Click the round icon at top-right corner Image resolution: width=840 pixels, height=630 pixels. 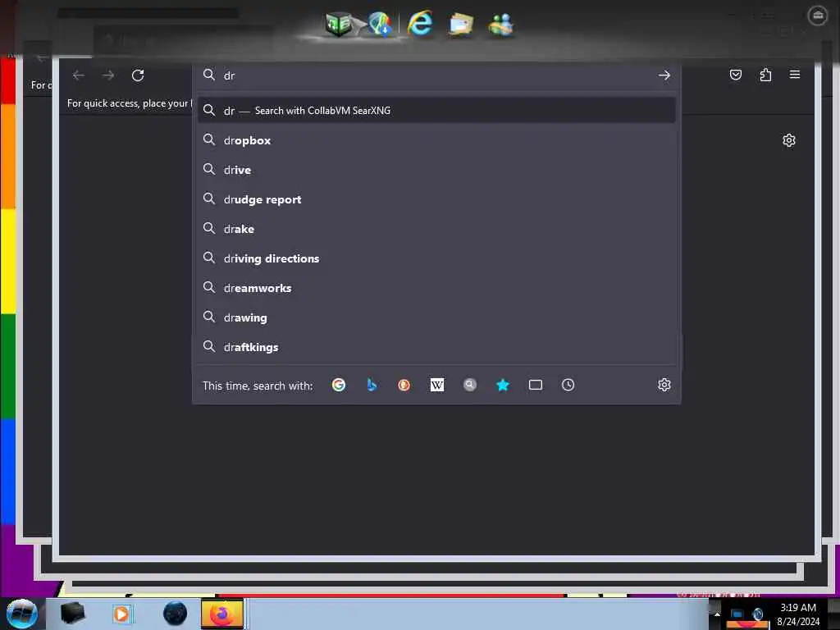click(x=818, y=16)
